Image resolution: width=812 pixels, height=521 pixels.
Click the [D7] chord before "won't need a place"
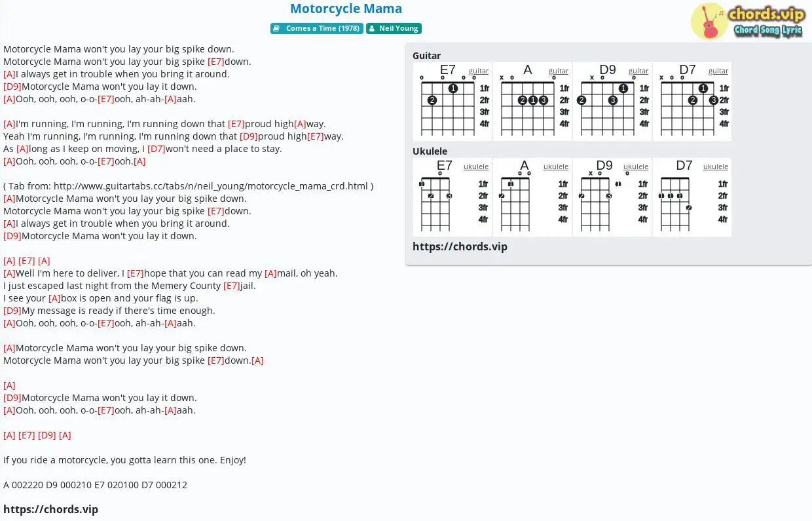pyautogui.click(x=157, y=149)
